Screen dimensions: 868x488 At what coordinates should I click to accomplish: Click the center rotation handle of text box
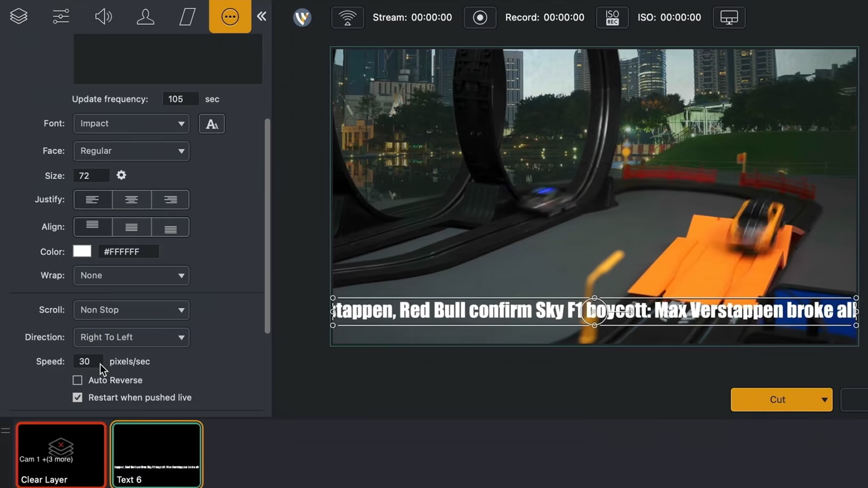(594, 311)
